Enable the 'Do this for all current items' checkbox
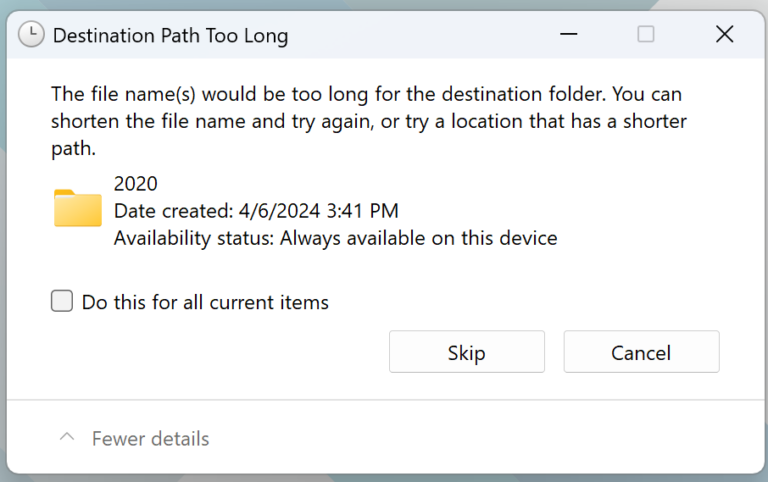The image size is (768, 482). coord(62,301)
